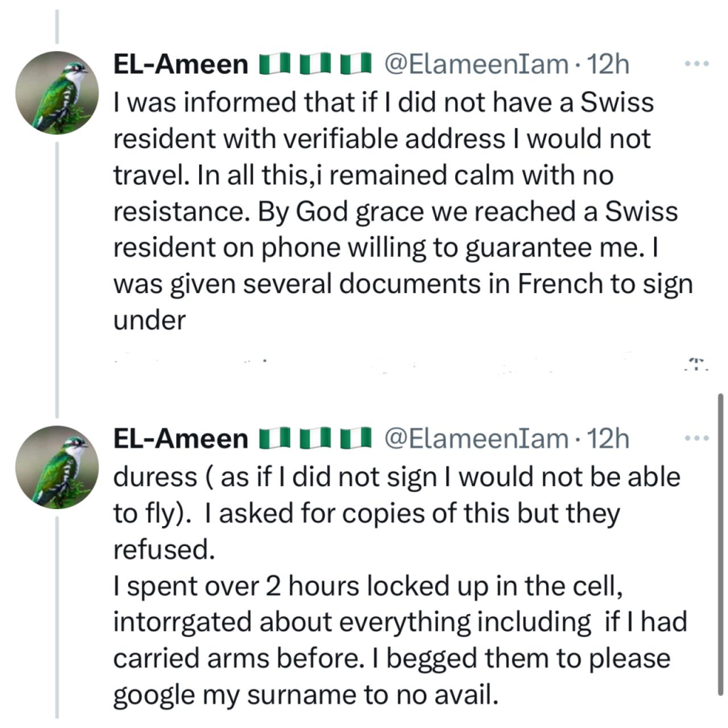Image resolution: width=728 pixels, height=728 pixels.
Task: Click the @ElameenIam handle on the second tweet
Action: tap(476, 439)
